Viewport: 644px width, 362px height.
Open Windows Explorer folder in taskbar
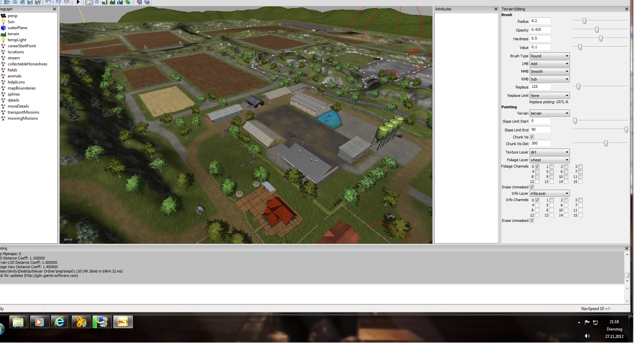(18, 322)
